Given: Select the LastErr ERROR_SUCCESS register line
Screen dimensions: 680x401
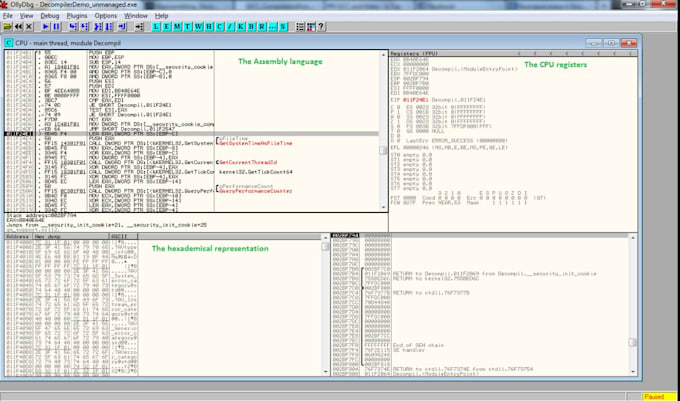Looking at the screenshot, I should click(456, 140).
